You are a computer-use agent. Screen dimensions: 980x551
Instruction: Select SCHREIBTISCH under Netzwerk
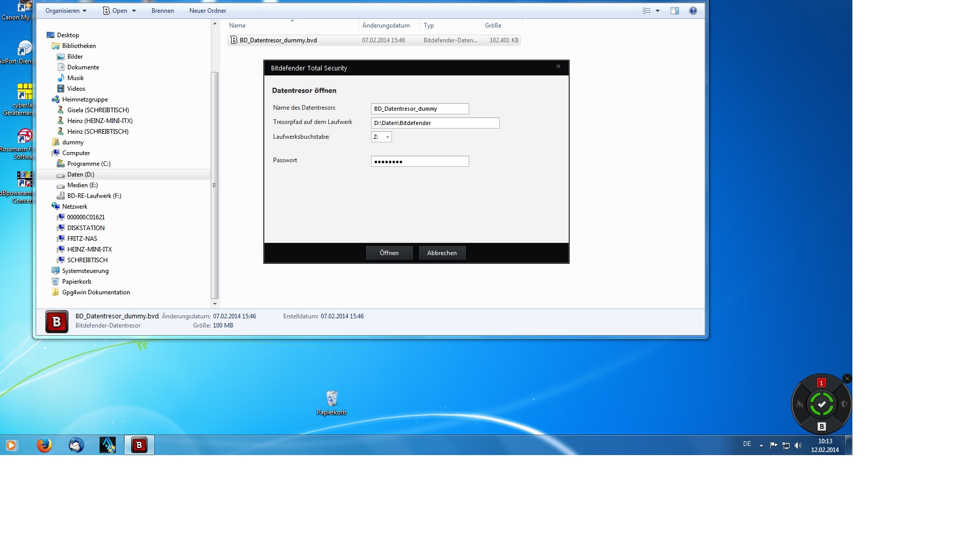(87, 260)
